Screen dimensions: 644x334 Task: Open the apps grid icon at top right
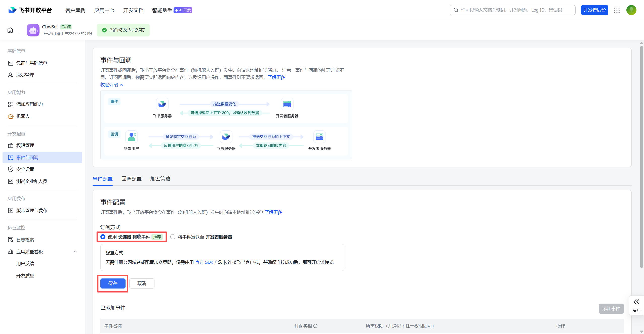click(x=617, y=10)
